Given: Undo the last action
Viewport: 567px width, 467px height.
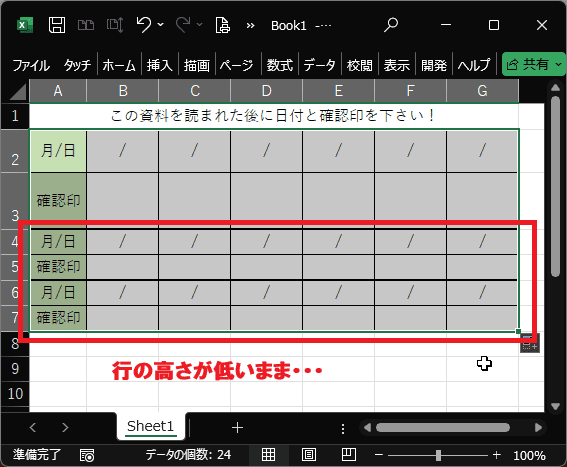Looking at the screenshot, I should [x=144, y=25].
